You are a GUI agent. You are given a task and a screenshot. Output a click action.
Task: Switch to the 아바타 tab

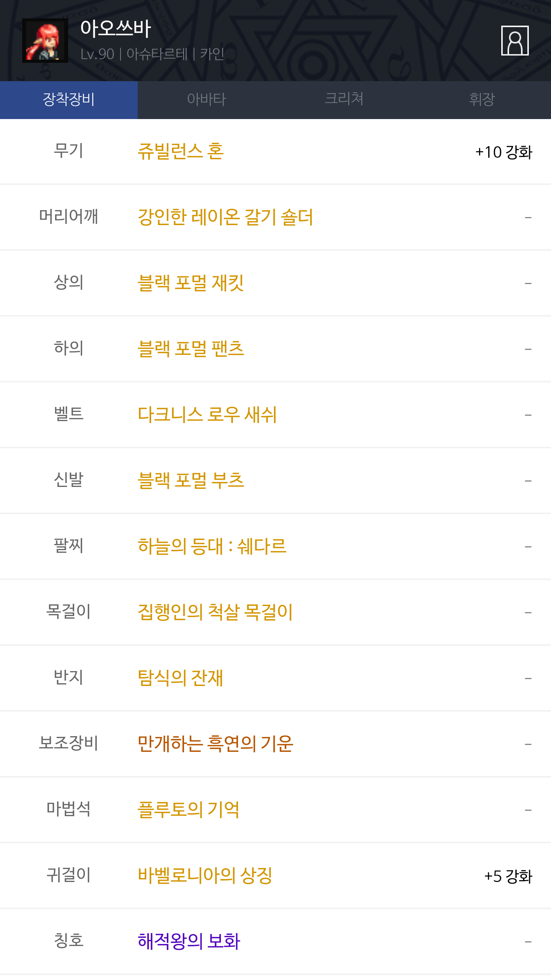(x=207, y=100)
